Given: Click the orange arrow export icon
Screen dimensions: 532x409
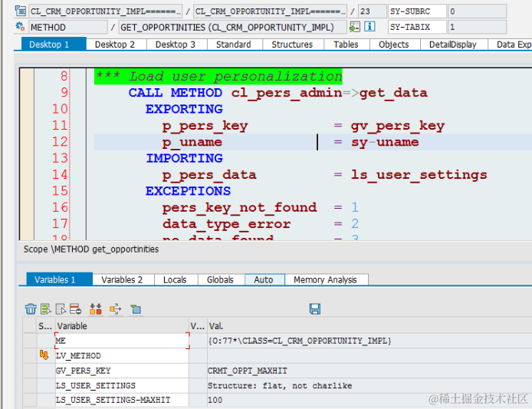Looking at the screenshot, I should point(115,308).
